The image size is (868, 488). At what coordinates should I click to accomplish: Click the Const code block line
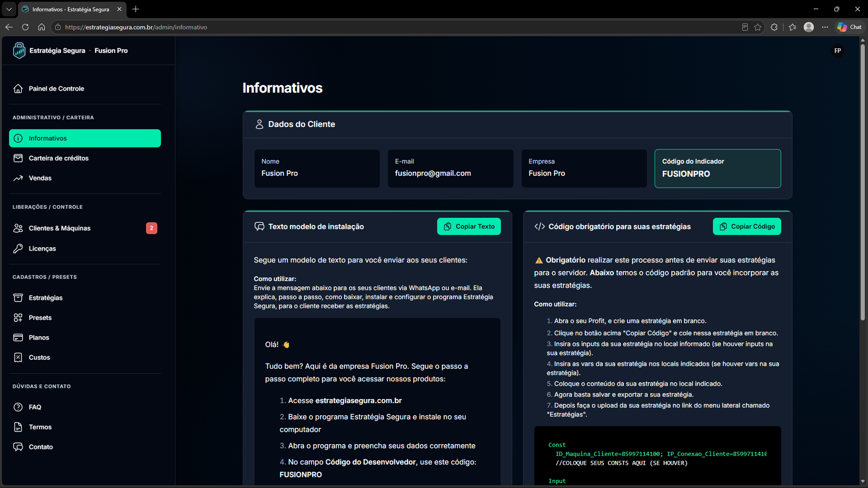pos(557,445)
